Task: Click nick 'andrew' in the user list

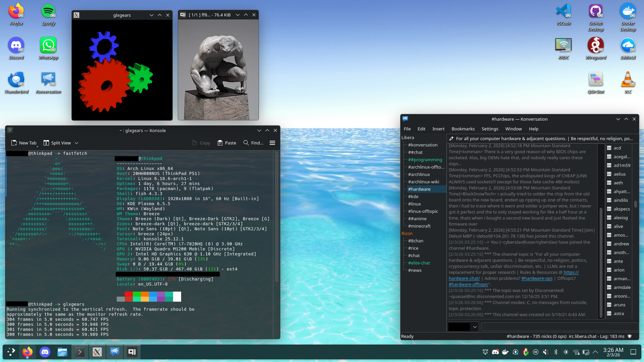Action: click(x=621, y=244)
